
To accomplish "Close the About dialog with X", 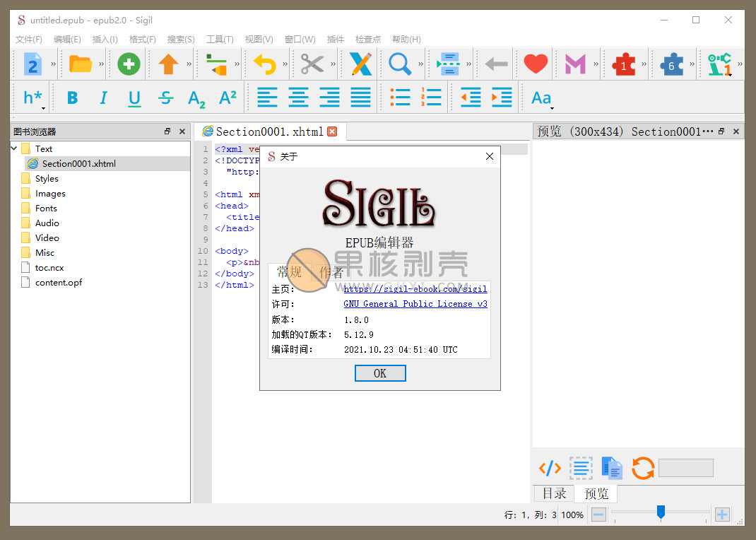I will coord(490,156).
